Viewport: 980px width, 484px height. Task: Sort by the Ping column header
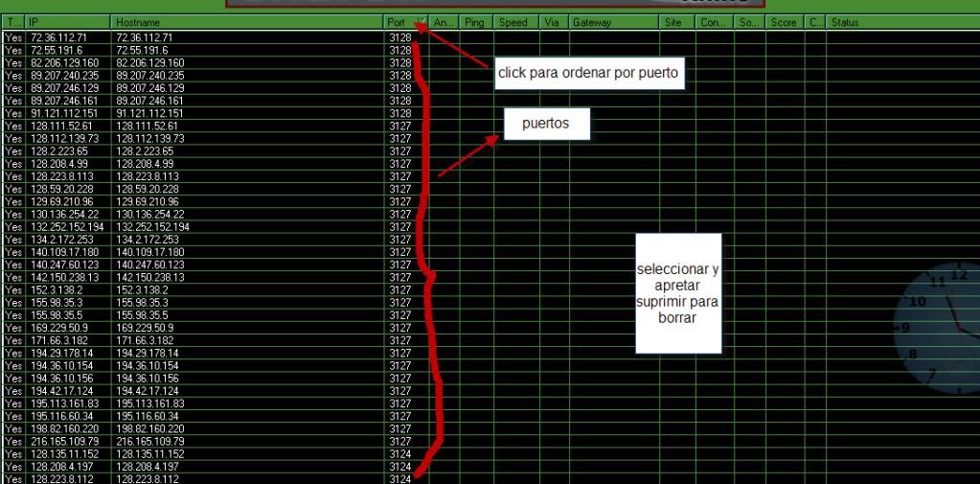[476, 22]
